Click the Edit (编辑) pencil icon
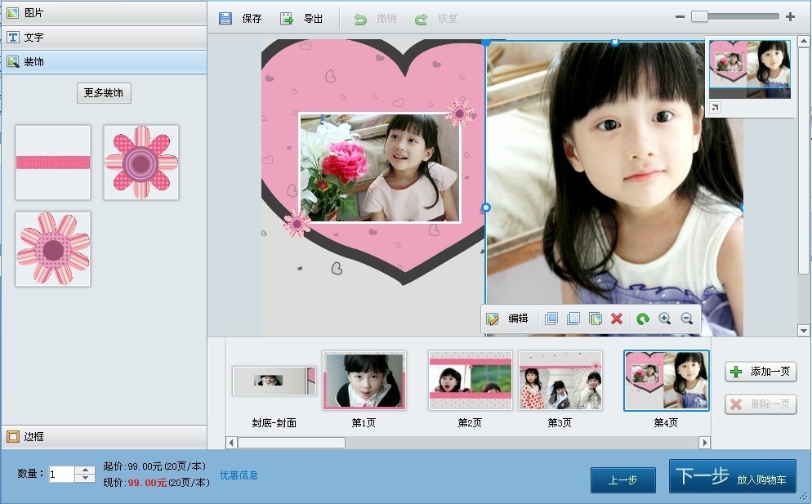Viewport: 812px width, 504px height. click(493, 319)
